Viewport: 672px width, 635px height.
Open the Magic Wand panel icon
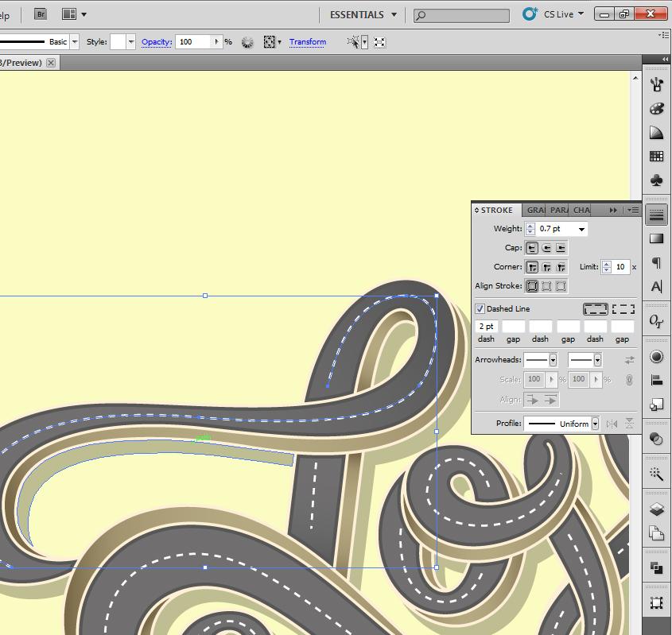point(656,474)
